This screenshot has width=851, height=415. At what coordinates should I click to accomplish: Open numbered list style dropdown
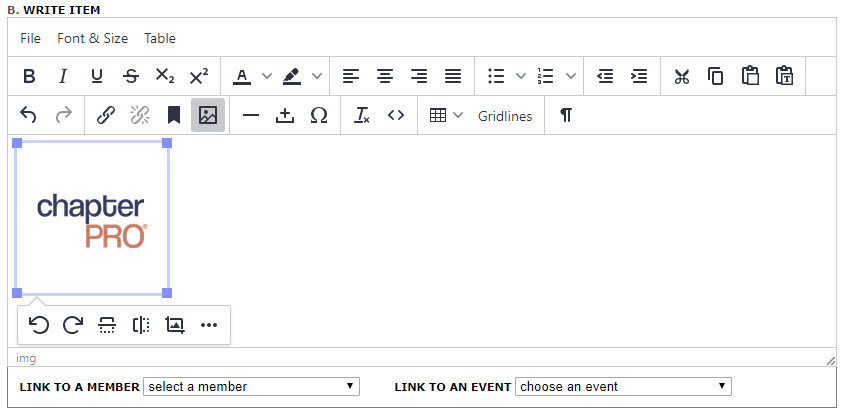click(570, 76)
